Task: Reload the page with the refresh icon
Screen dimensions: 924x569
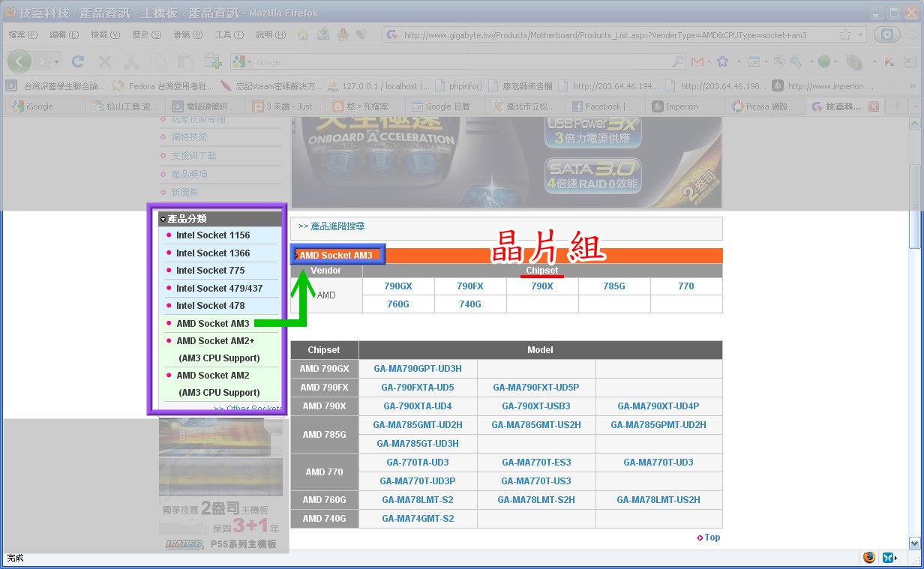Action: tap(78, 61)
